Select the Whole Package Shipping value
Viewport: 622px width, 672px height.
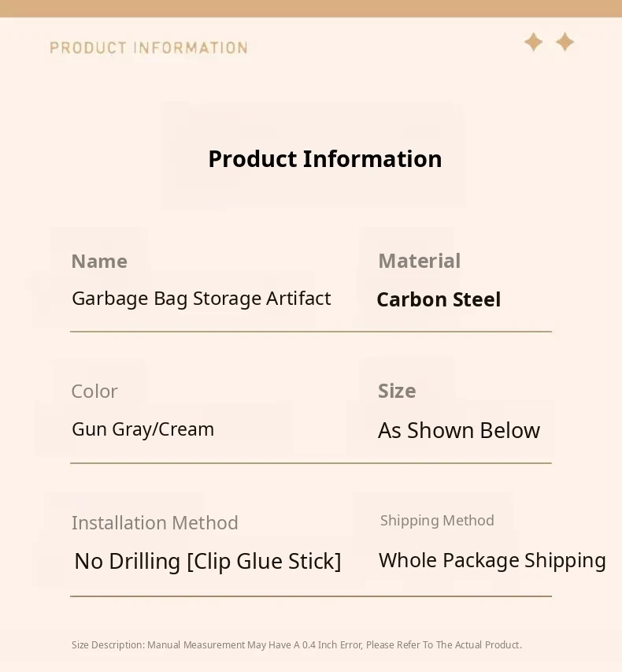click(492, 561)
